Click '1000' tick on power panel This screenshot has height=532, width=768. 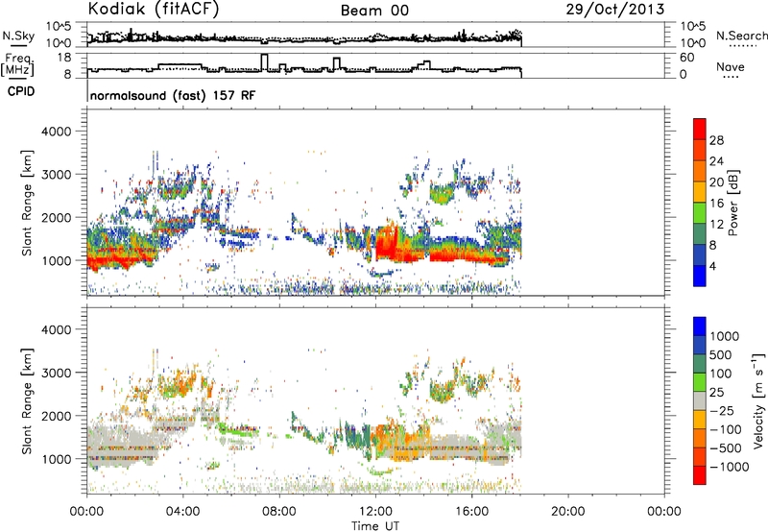pos(57,260)
